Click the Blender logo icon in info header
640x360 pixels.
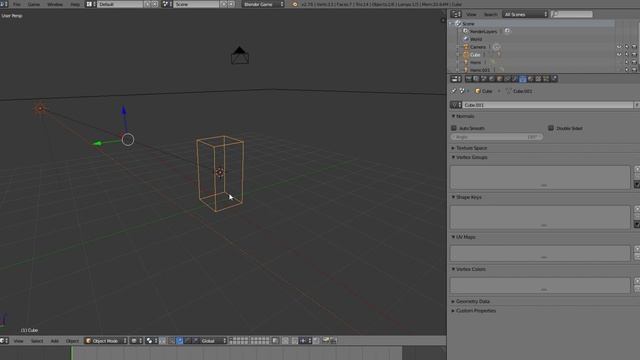(x=295, y=4)
